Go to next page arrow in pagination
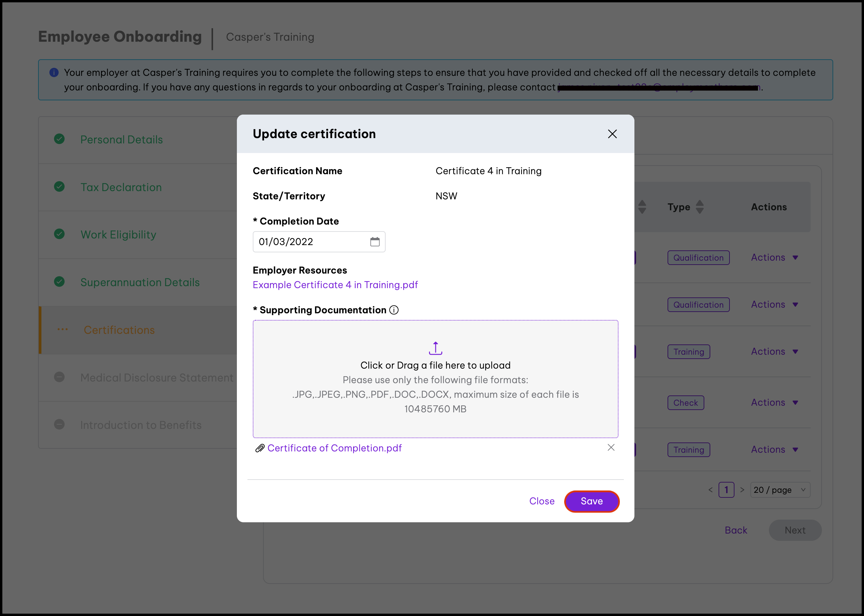 tap(742, 490)
